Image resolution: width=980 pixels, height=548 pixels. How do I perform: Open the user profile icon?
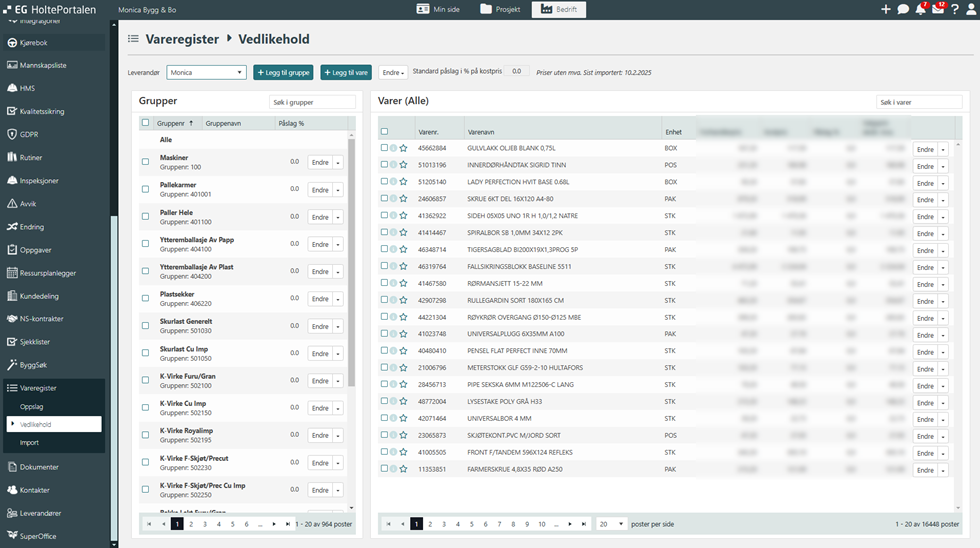(x=971, y=9)
